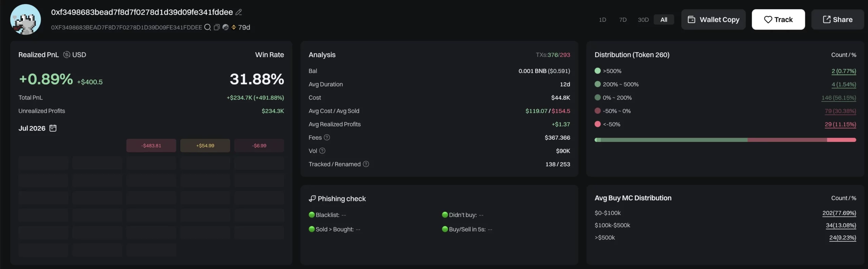
Task: Click the -$483.81 daily PnL cell
Action: click(x=151, y=145)
